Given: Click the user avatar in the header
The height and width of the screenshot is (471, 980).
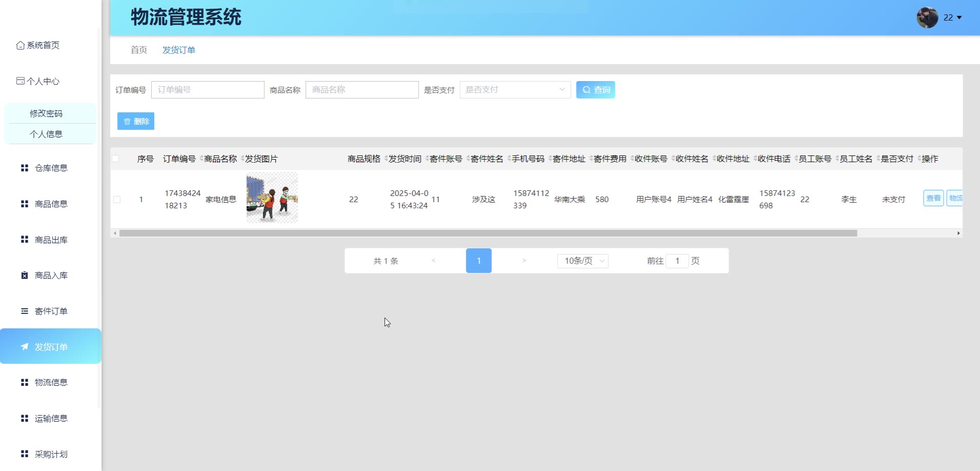Looking at the screenshot, I should click(927, 17).
